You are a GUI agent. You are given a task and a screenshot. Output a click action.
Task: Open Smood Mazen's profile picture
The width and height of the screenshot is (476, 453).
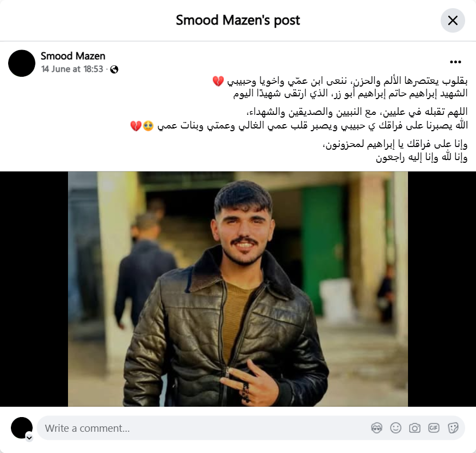pos(22,63)
